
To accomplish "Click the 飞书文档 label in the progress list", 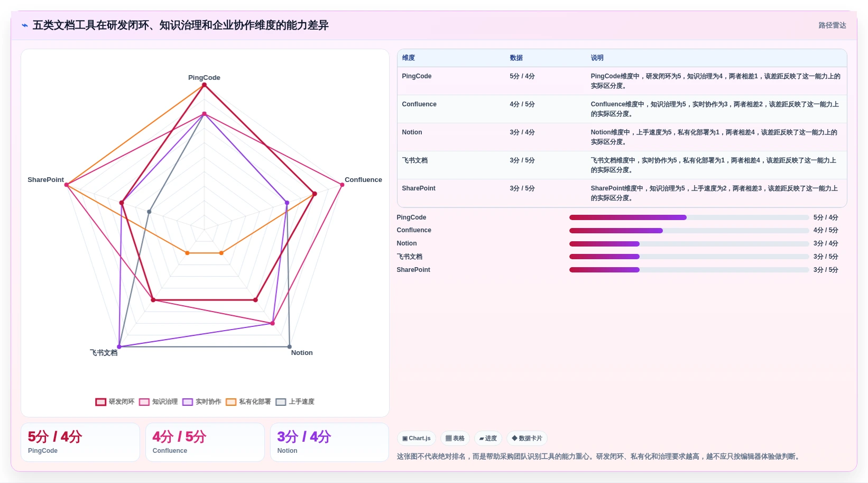I will 410,257.
